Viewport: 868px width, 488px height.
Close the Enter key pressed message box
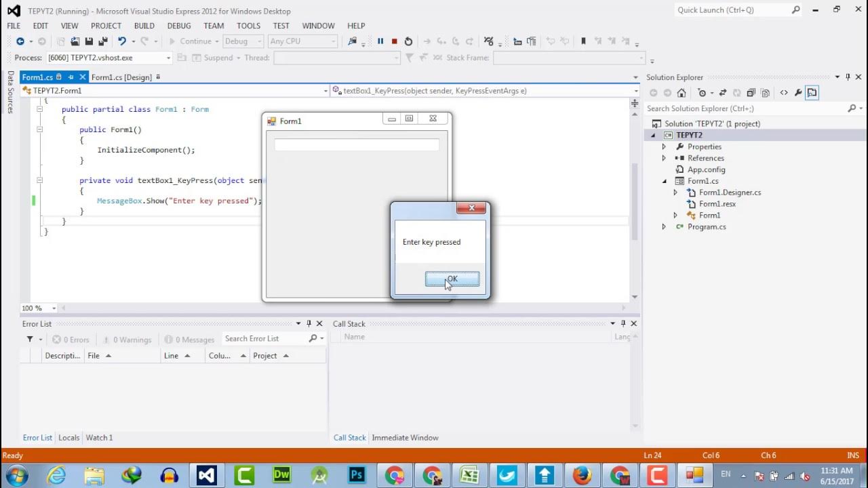pos(471,208)
